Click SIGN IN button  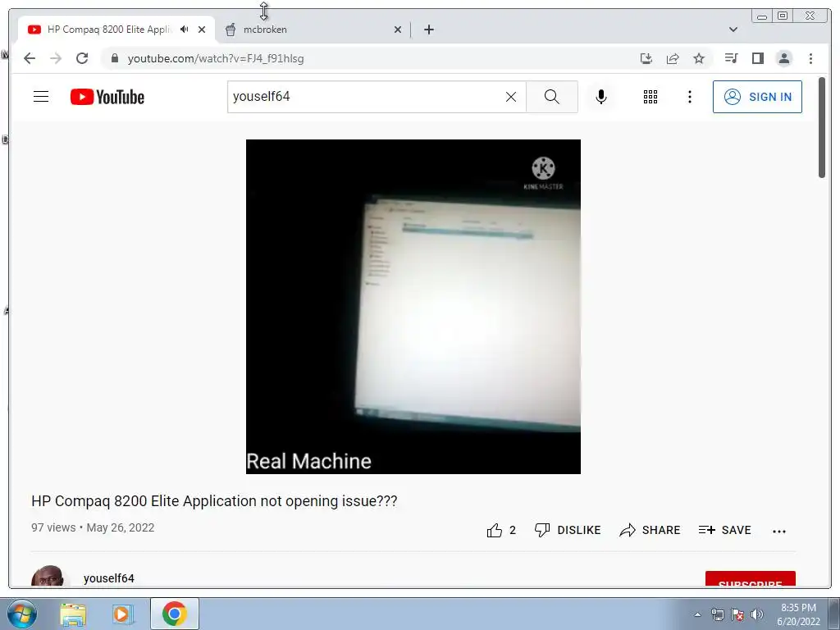coord(757,97)
